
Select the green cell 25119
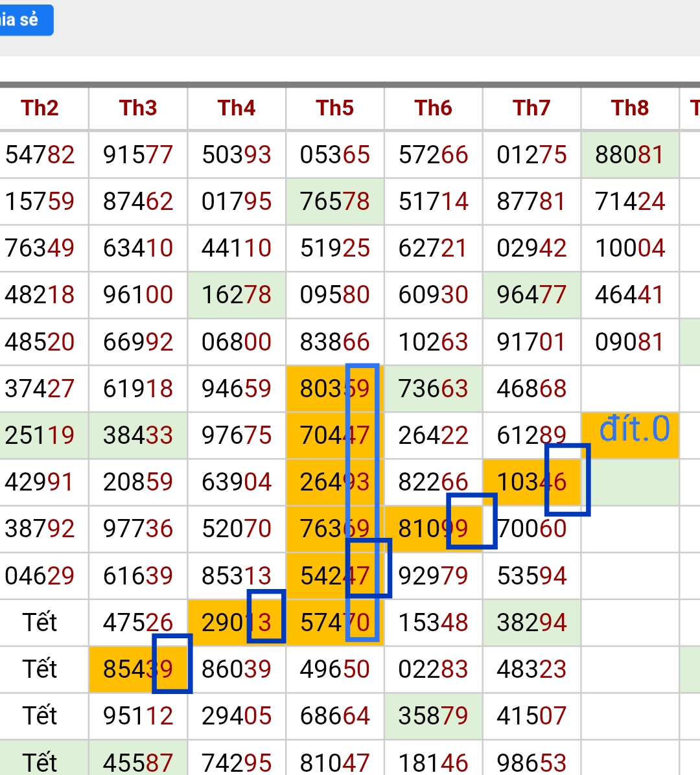pos(40,435)
